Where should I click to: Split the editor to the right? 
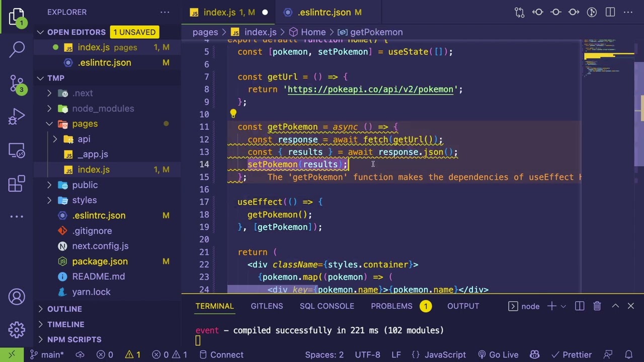pos(610,12)
